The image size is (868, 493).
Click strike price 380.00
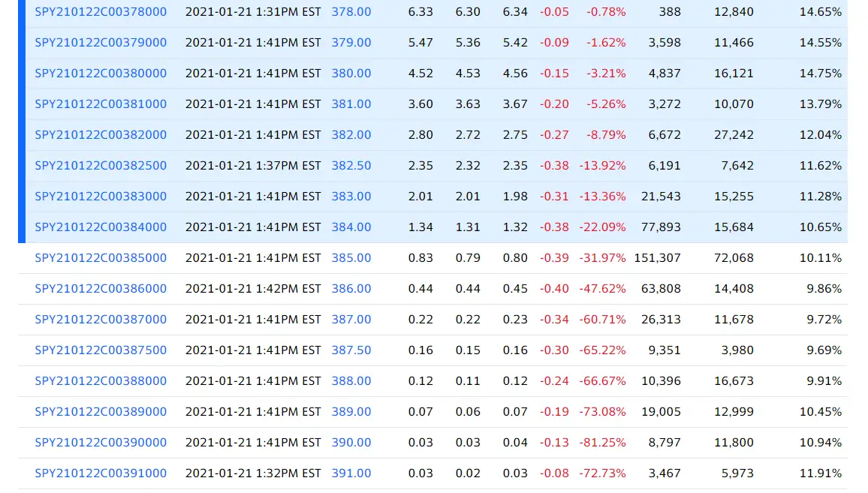click(351, 74)
